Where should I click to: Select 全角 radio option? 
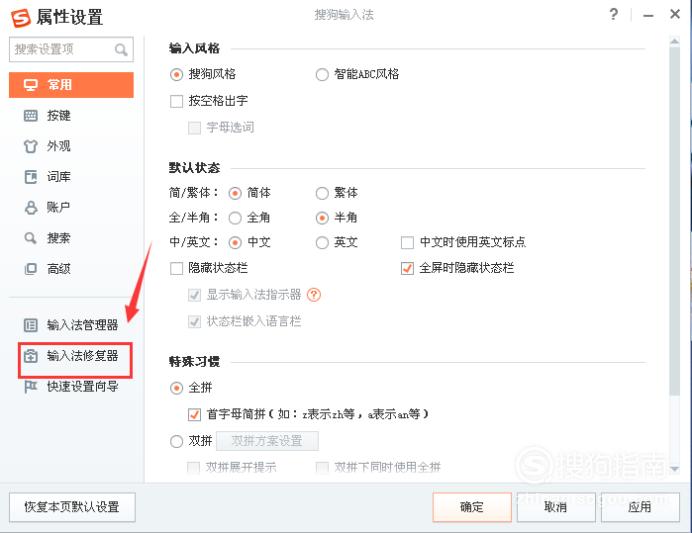point(235,218)
